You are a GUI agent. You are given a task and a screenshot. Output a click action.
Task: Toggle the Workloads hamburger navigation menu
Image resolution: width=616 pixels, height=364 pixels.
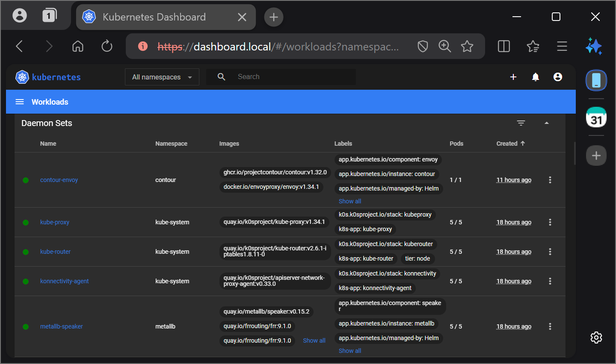coord(20,102)
